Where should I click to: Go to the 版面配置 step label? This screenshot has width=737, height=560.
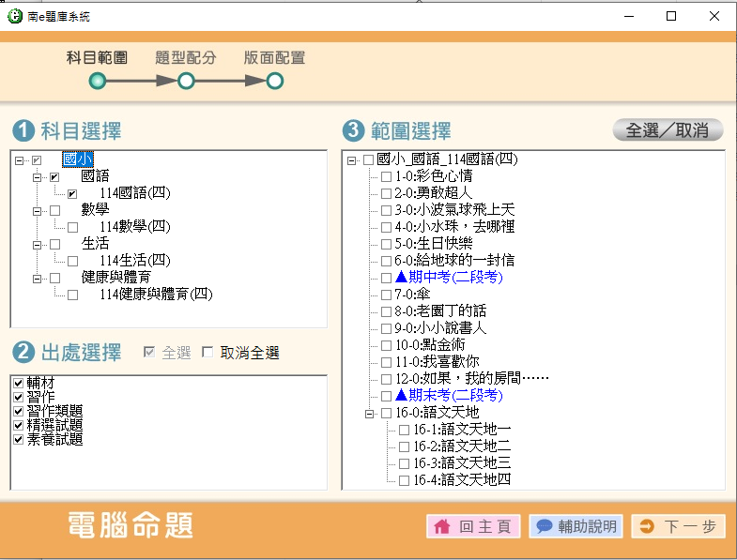[274, 57]
